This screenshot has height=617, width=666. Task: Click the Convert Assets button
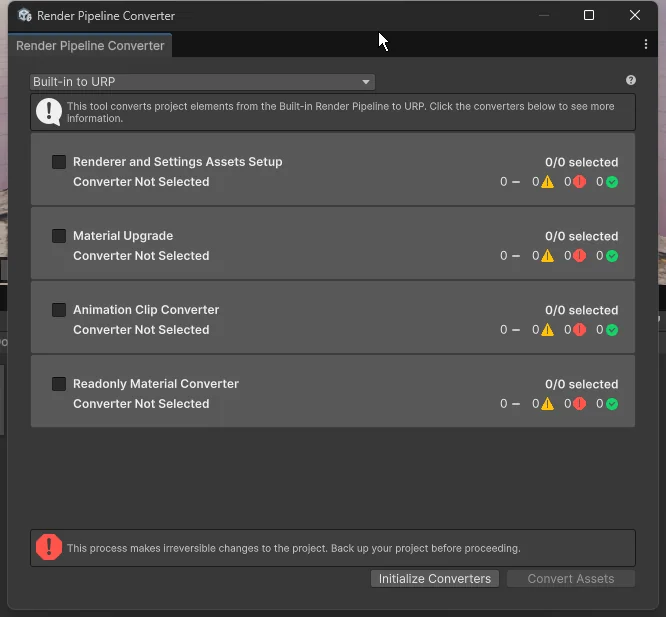coord(571,579)
